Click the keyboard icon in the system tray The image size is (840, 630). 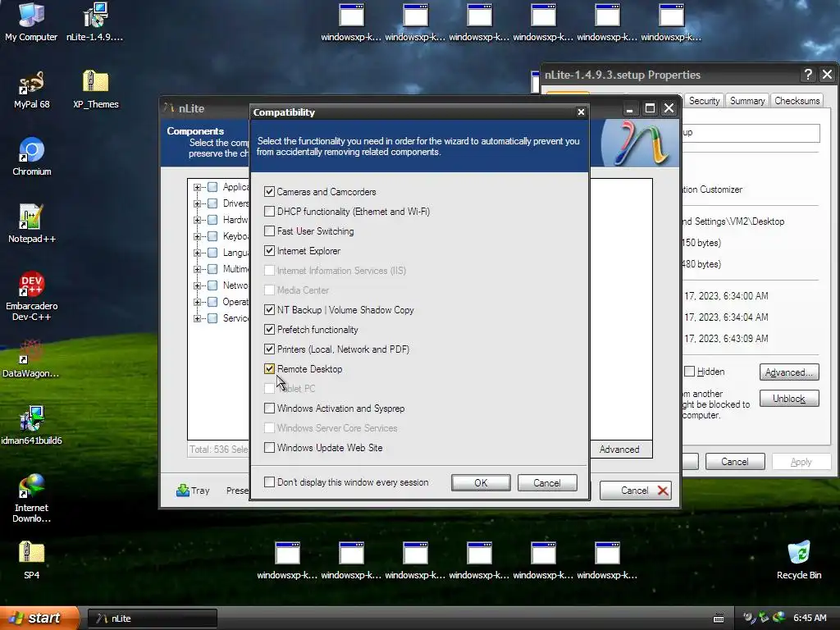719,619
